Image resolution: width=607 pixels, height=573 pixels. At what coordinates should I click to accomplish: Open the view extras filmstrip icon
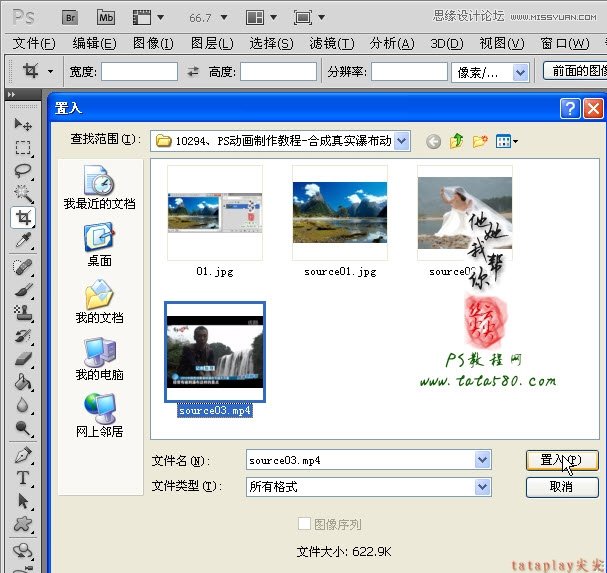point(142,17)
